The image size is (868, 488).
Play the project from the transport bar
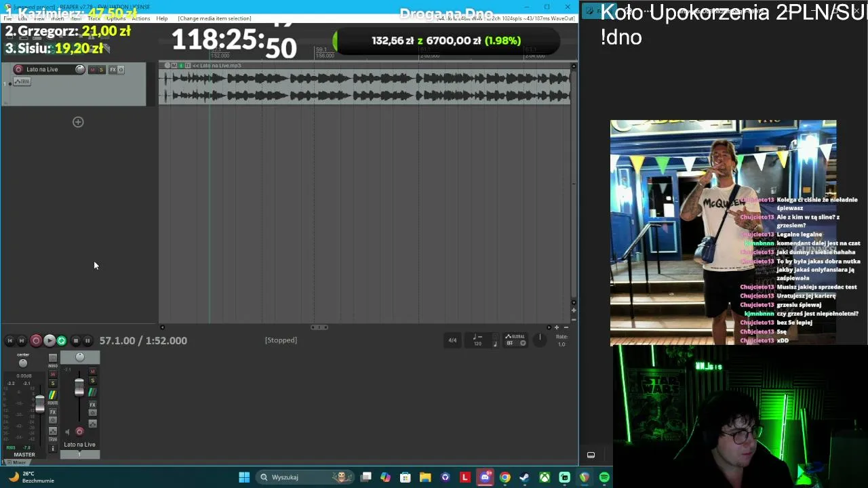[x=50, y=340]
